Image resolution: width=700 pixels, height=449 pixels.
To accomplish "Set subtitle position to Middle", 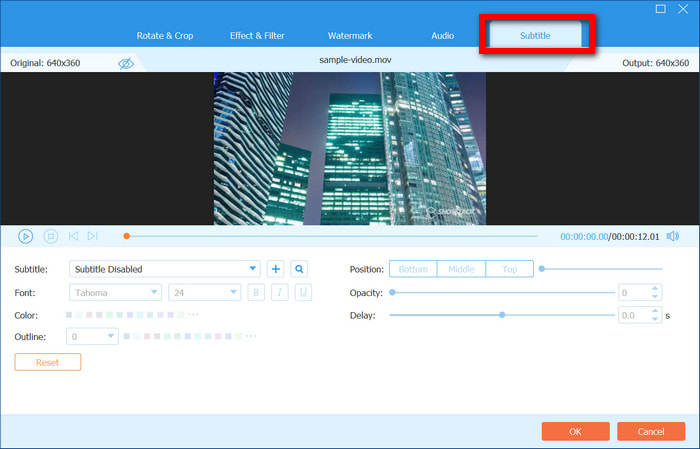I will [461, 269].
